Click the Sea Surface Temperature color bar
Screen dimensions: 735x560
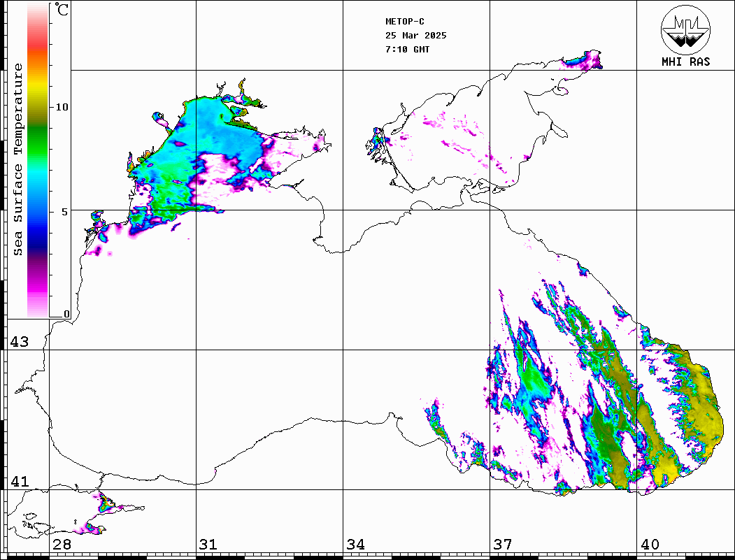(x=38, y=160)
